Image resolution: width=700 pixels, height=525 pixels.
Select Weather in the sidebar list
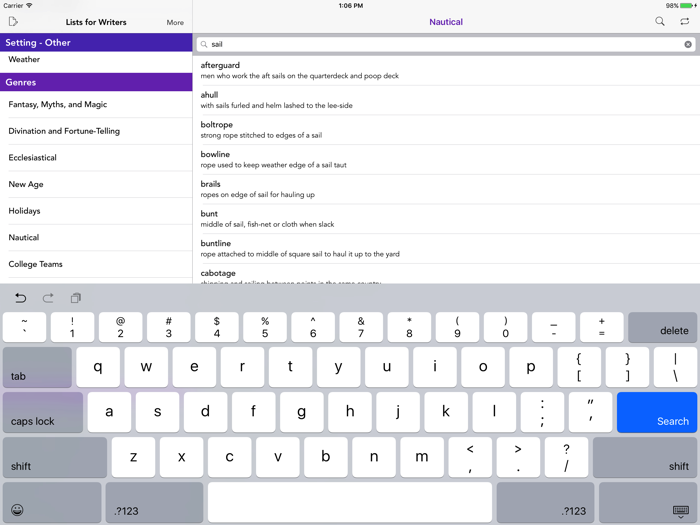pyautogui.click(x=96, y=59)
